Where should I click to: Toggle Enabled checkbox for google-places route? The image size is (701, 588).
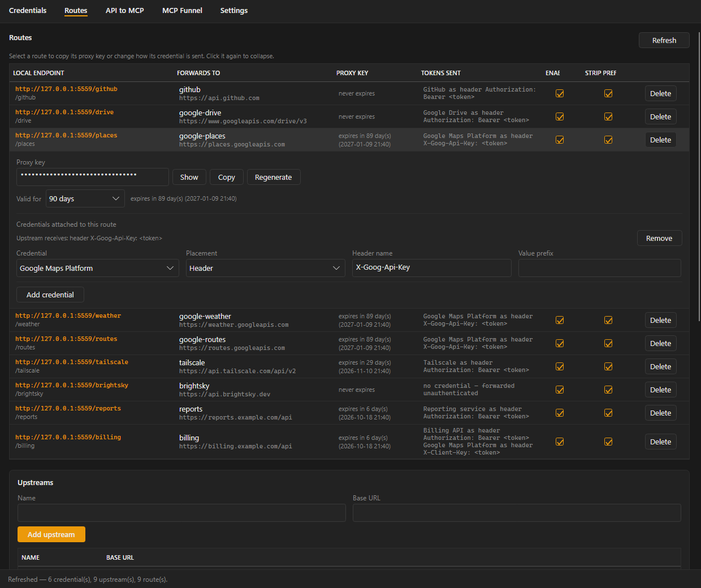pos(560,140)
